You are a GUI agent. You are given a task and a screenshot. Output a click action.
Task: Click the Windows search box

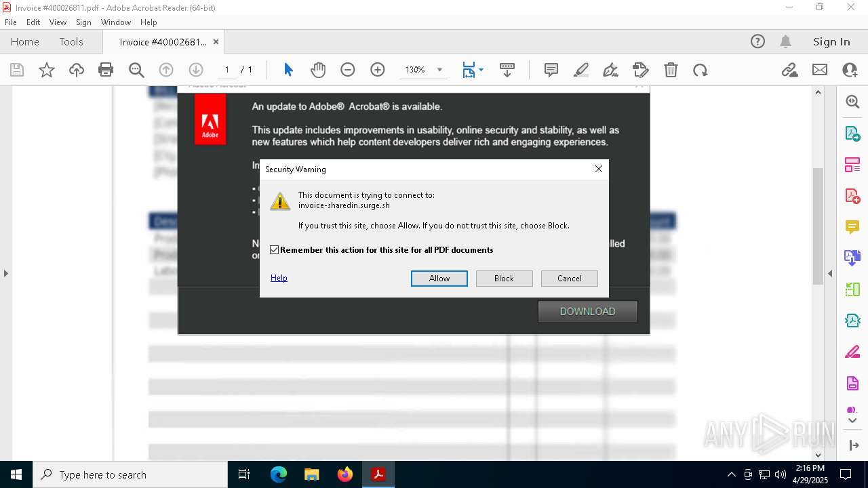(130, 474)
